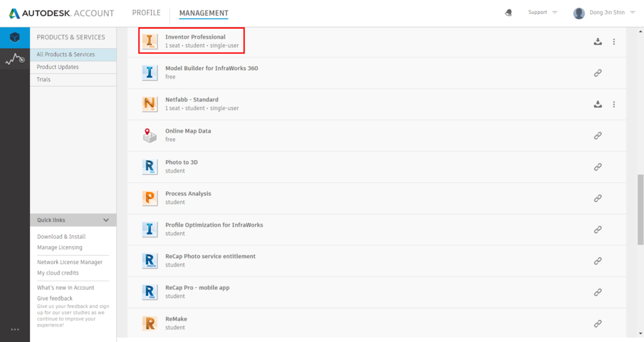644x342 pixels.
Task: Click the PRODUCTS & SERVICES panel heading
Action: pyautogui.click(x=71, y=37)
